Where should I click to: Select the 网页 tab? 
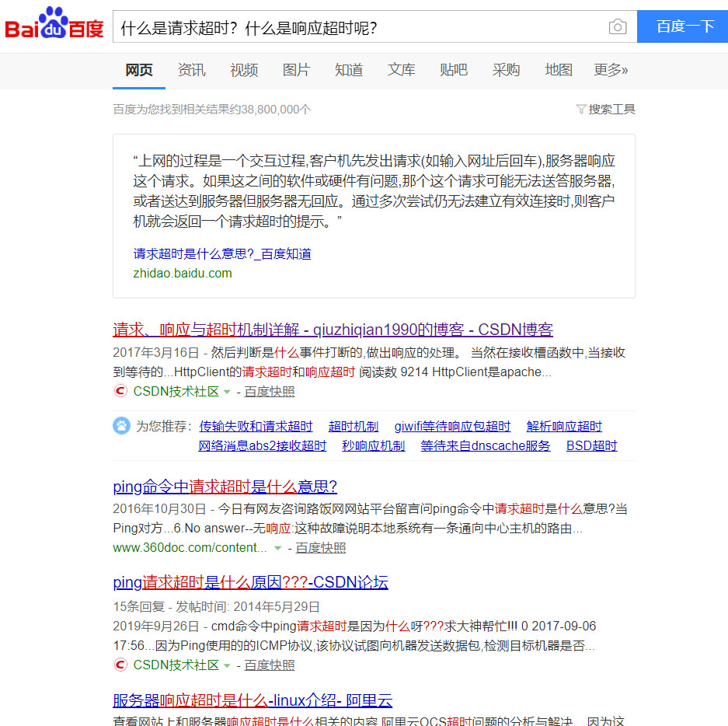(x=139, y=70)
